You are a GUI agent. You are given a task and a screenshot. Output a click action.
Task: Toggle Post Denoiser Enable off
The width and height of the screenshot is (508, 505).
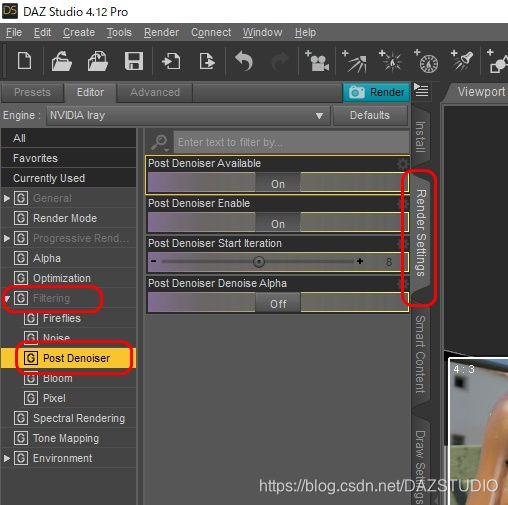[278, 222]
